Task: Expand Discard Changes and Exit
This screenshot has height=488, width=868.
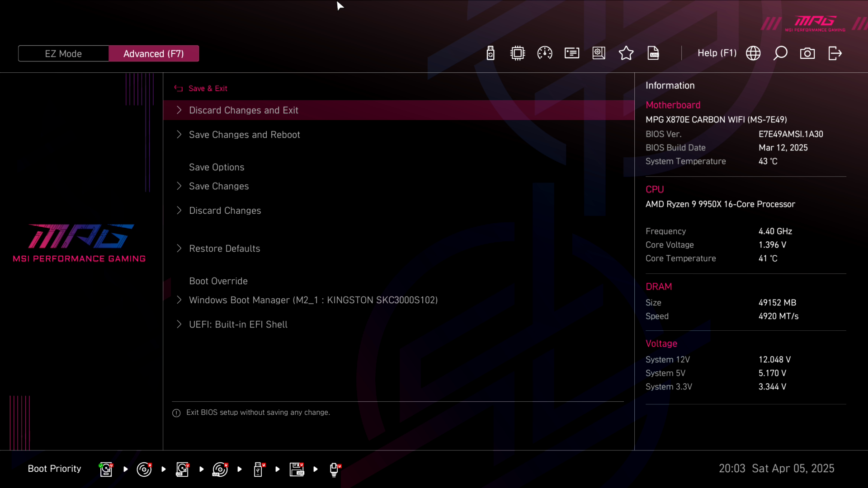Action: (x=243, y=110)
